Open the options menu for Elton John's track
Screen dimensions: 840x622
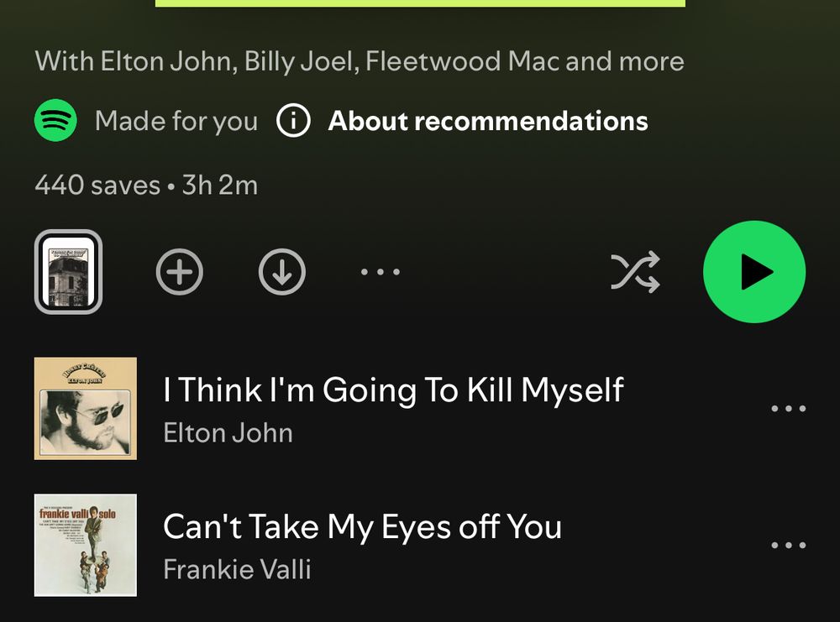click(788, 409)
